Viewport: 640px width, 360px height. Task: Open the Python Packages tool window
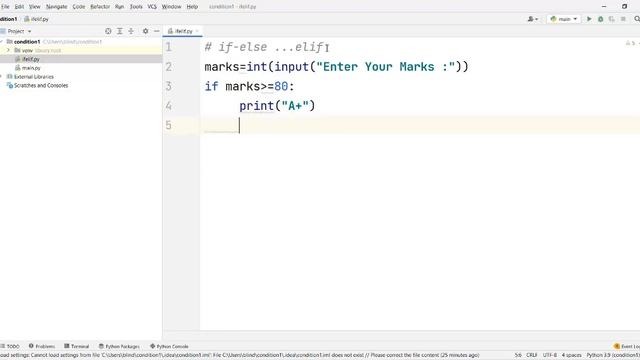coord(119,346)
